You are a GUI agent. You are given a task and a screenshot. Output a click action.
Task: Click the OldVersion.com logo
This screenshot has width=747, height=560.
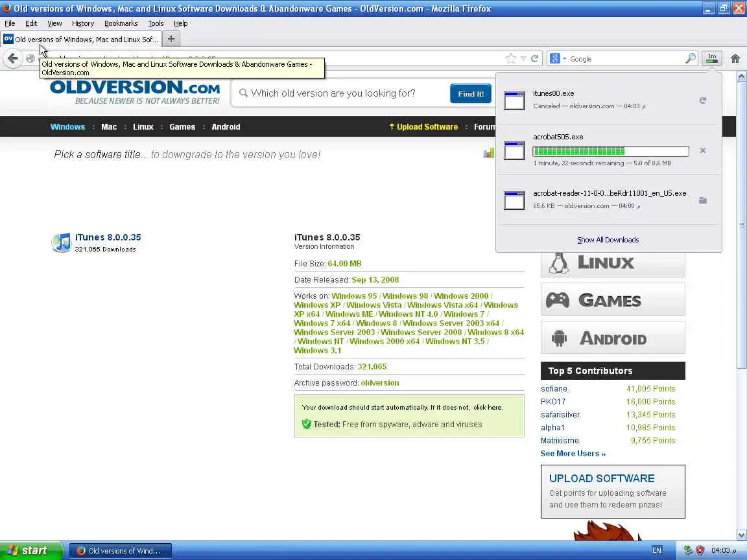(135, 93)
